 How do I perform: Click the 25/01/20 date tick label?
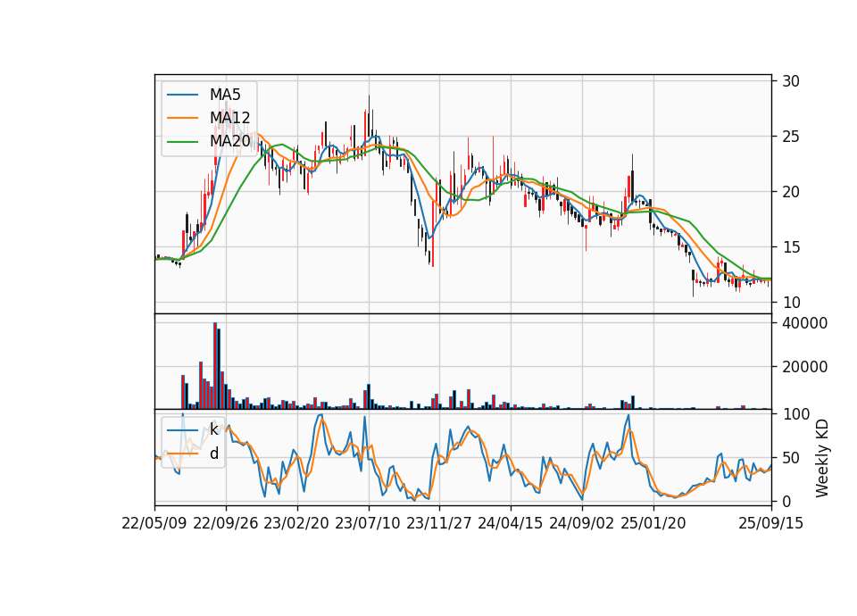pos(653,523)
